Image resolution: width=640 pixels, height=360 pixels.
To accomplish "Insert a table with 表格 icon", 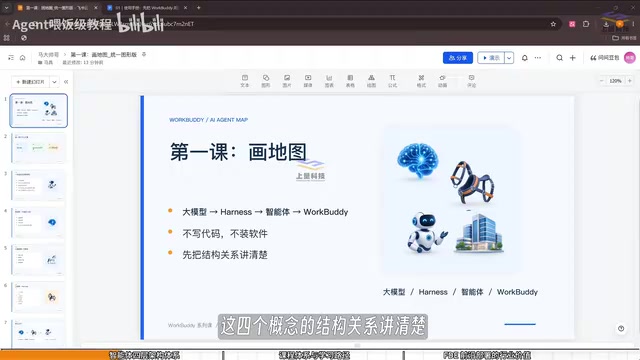I will pyautogui.click(x=350, y=81).
